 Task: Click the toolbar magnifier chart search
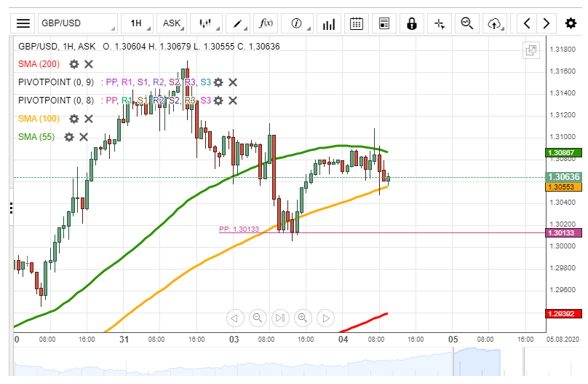(x=467, y=23)
